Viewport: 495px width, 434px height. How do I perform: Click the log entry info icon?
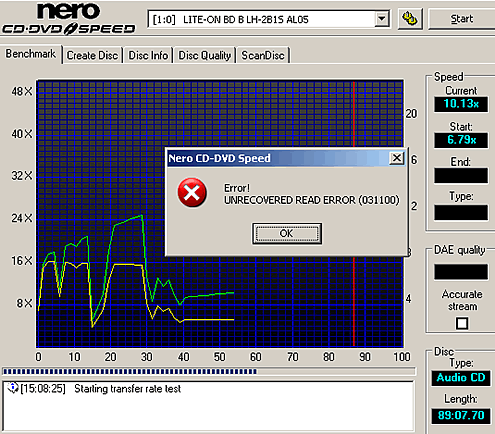[x=13, y=388]
